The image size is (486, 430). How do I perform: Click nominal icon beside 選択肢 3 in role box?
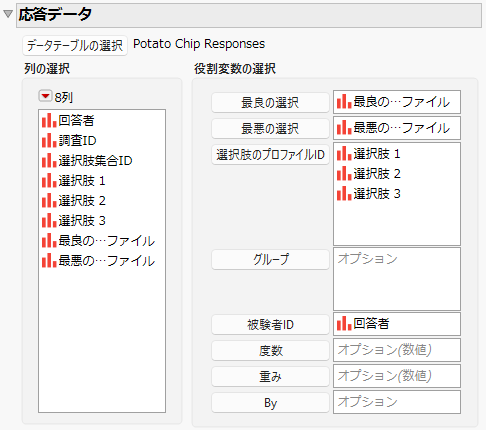coord(344,194)
